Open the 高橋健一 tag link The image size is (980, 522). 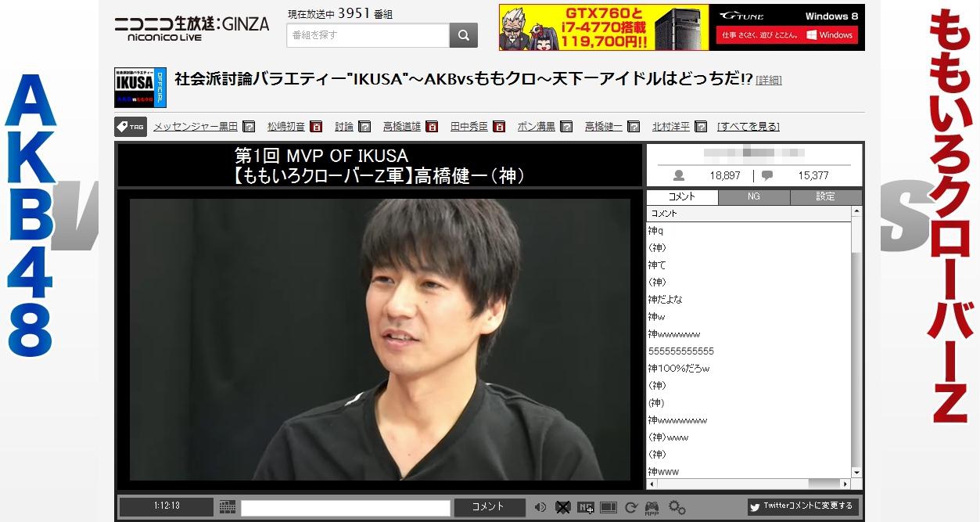coord(604,127)
